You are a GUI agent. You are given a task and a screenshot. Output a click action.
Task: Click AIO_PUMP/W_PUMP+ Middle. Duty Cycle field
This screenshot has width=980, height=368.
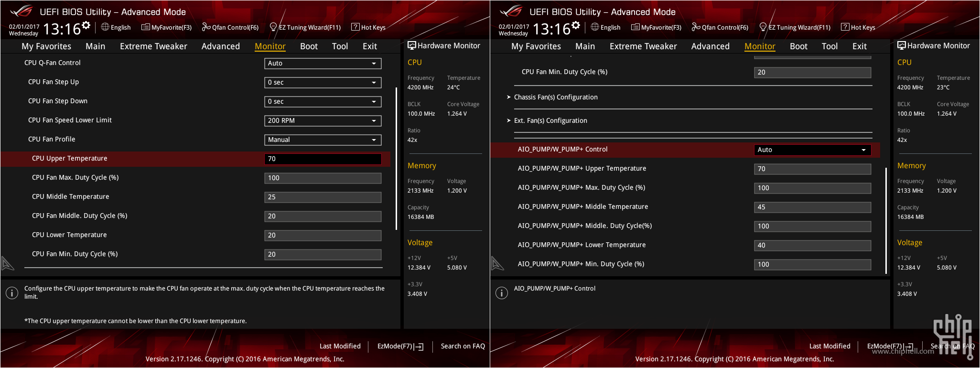(813, 226)
